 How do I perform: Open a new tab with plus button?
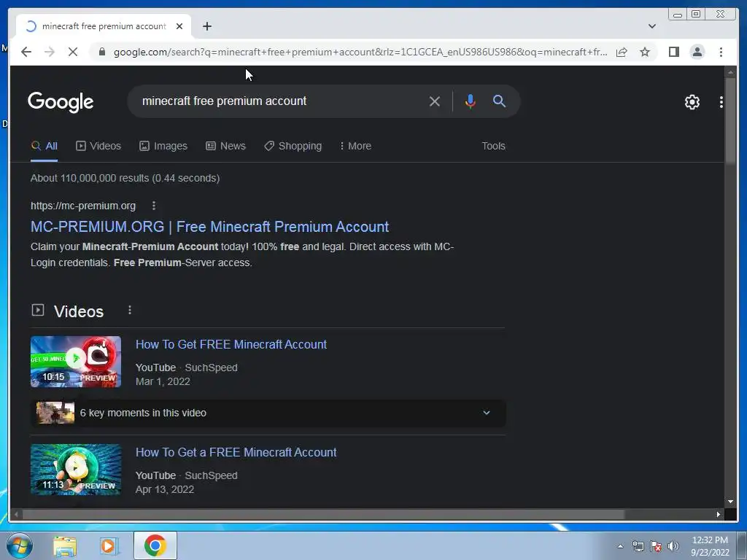pos(206,26)
